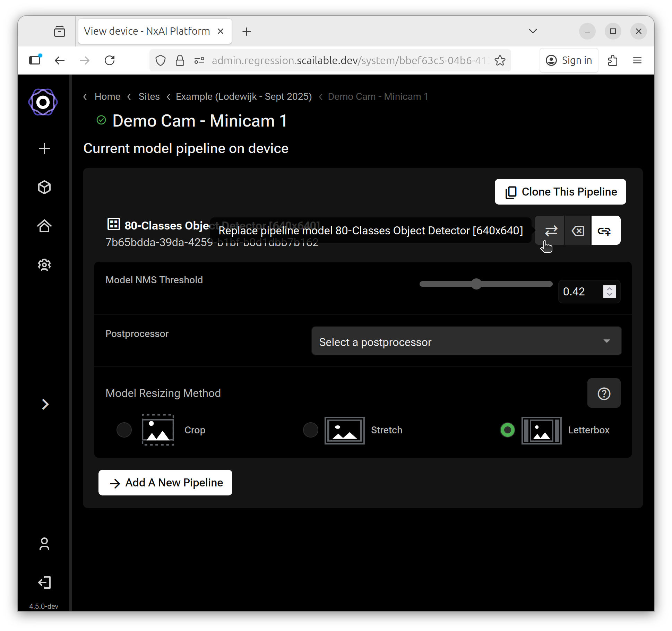Click the add linked model chain icon
Image resolution: width=672 pixels, height=631 pixels.
[x=605, y=231]
